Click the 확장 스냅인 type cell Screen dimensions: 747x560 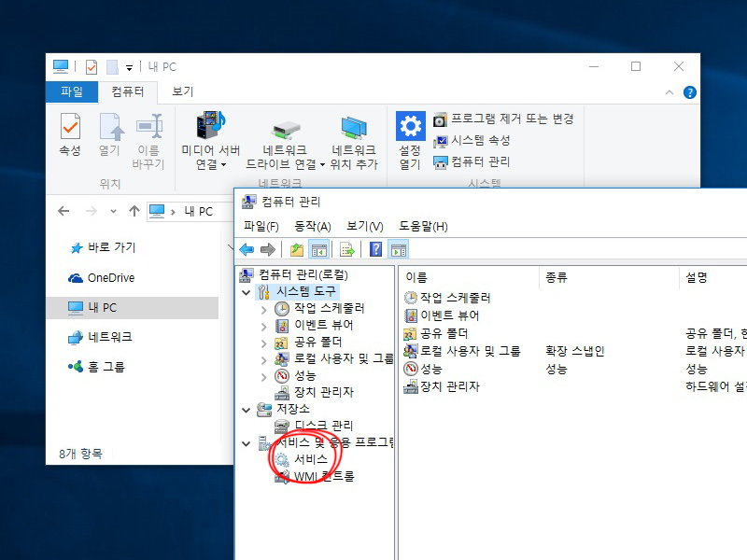pos(575,352)
